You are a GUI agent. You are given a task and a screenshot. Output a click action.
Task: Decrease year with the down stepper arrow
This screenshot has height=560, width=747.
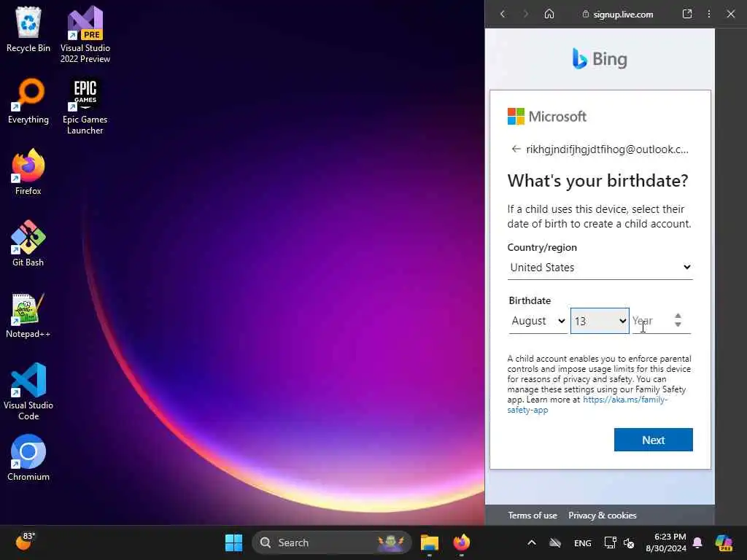pos(678,324)
